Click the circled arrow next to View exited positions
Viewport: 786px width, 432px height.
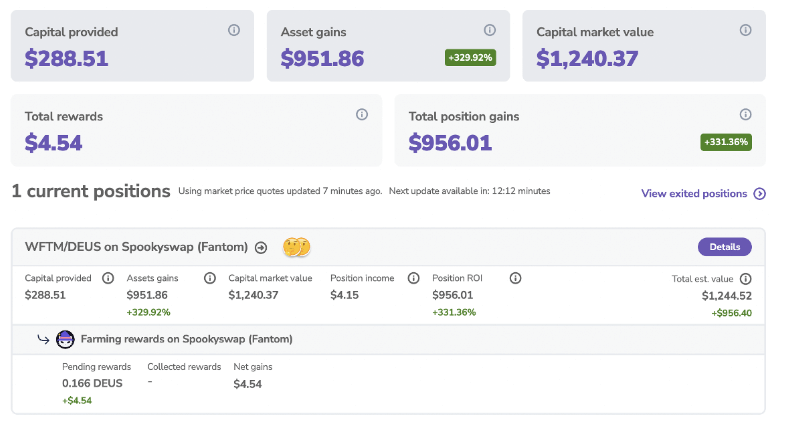click(x=760, y=194)
